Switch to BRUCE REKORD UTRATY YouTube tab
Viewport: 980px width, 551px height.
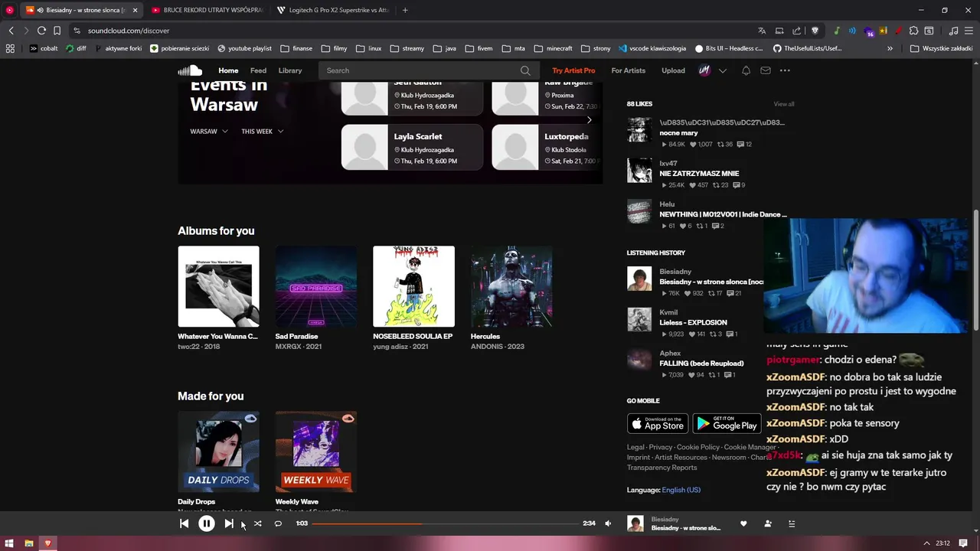coord(207,10)
